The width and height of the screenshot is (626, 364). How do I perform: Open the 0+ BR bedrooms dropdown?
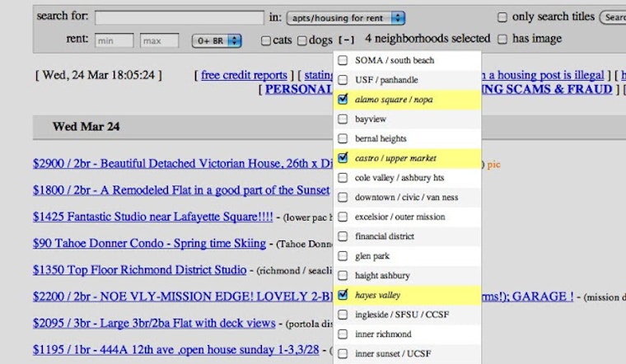(217, 40)
